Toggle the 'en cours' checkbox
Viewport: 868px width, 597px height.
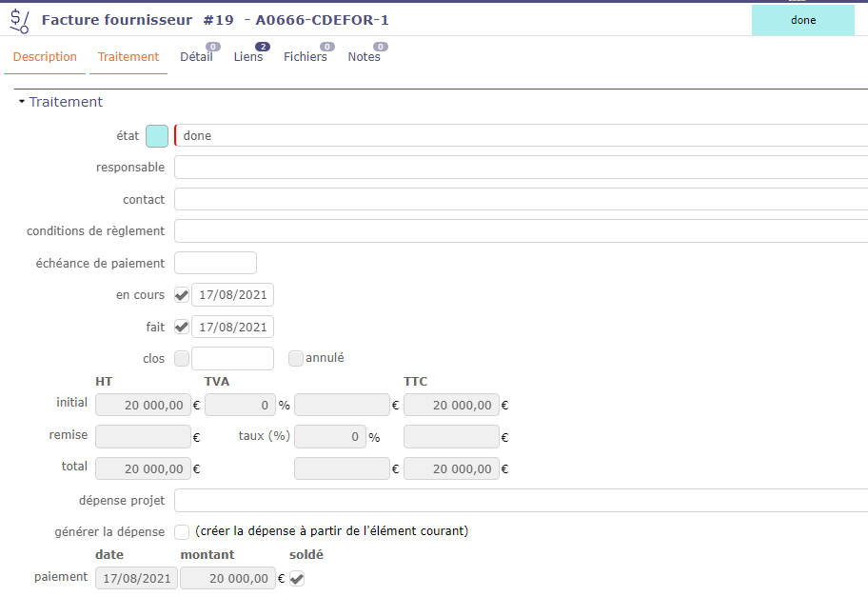[182, 295]
